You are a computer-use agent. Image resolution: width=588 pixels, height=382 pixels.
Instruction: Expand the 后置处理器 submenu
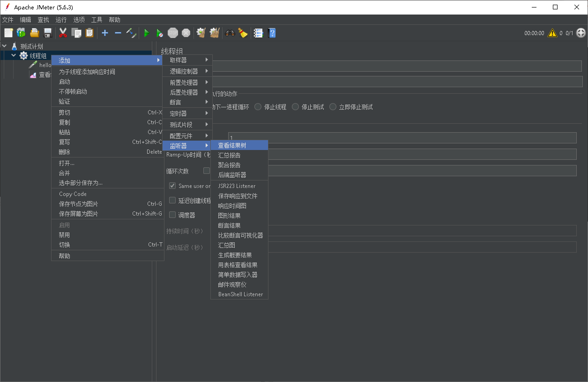tap(187, 92)
